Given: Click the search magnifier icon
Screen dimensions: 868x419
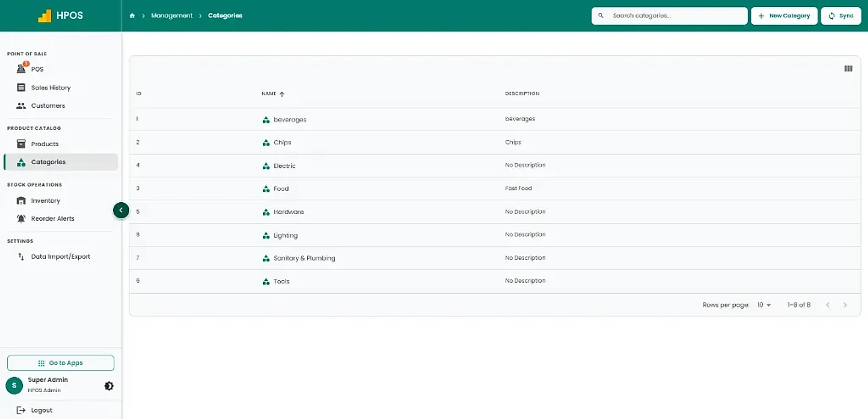Looking at the screenshot, I should (x=601, y=16).
